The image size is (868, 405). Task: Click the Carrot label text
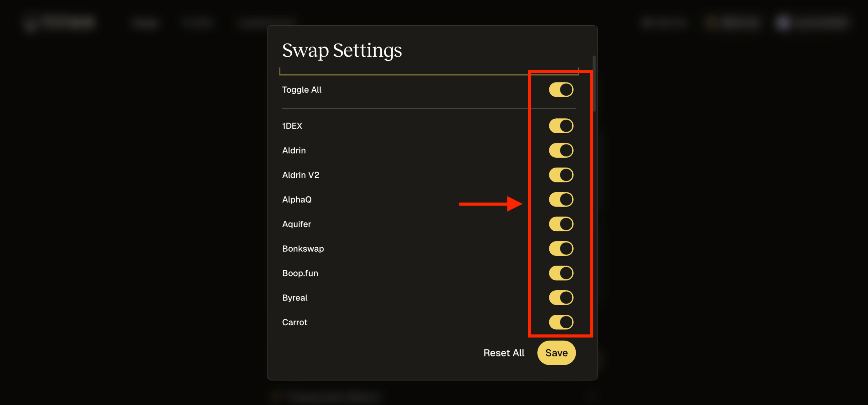click(x=295, y=322)
